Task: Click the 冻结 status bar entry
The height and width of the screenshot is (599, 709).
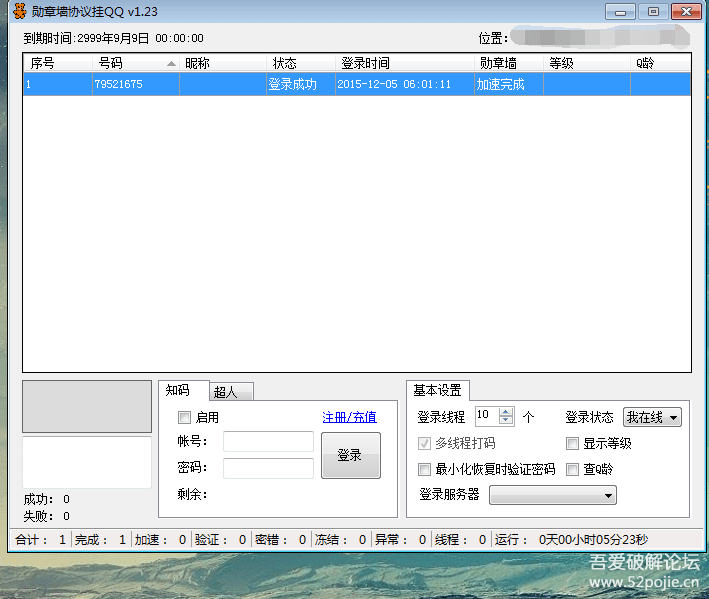Action: tap(340, 539)
